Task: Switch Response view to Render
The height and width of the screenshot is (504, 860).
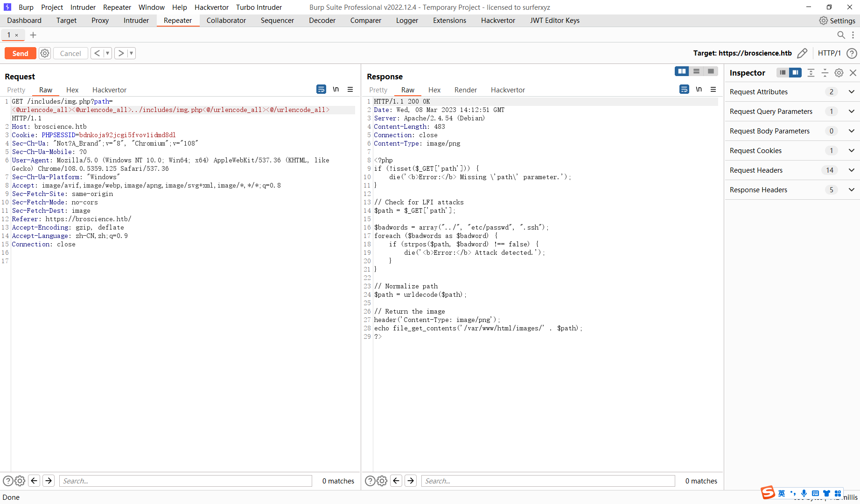Action: click(466, 90)
